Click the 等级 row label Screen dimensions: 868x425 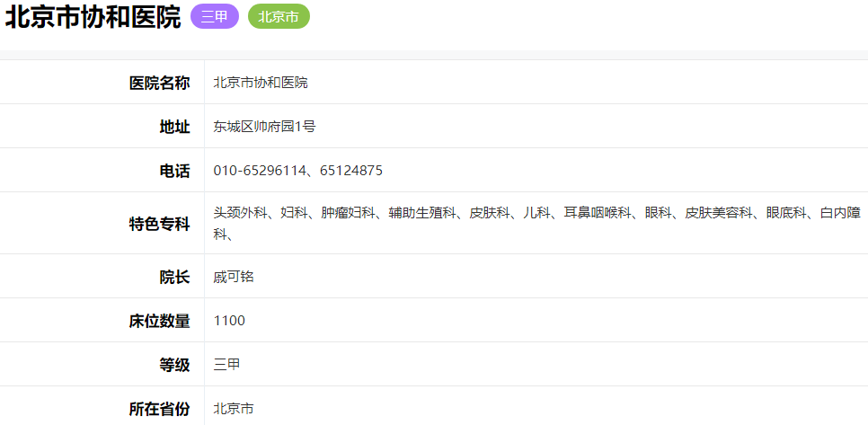coord(175,365)
